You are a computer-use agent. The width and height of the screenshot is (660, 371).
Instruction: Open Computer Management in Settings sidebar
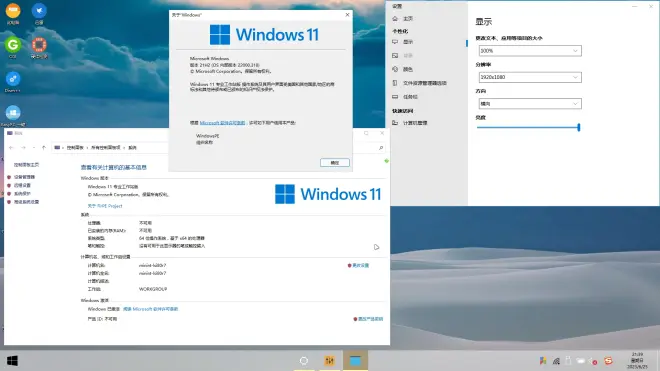coord(410,123)
